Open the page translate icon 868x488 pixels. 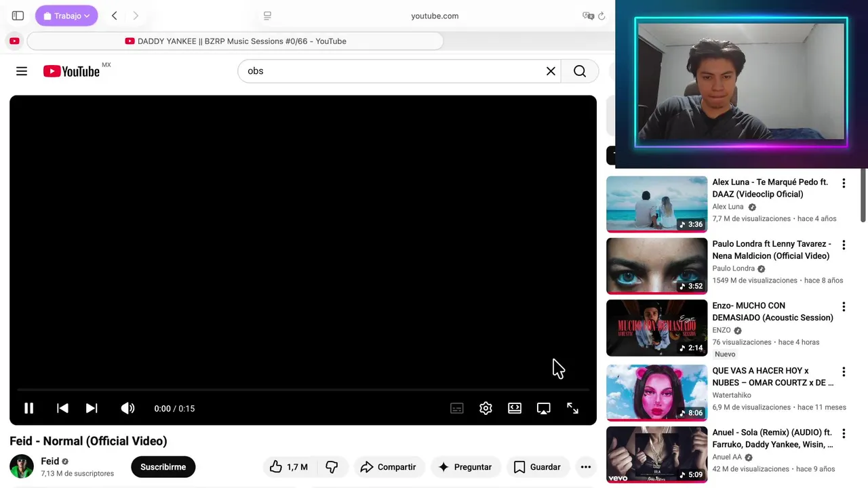click(x=588, y=16)
